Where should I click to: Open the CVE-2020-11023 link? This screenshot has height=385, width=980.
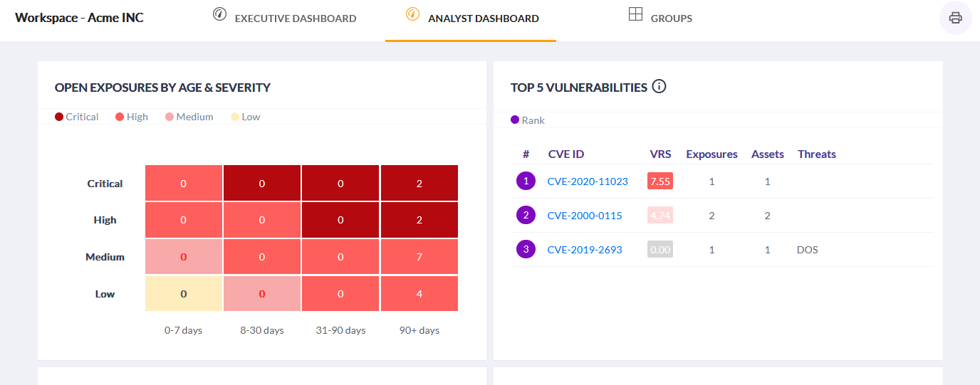click(x=588, y=181)
